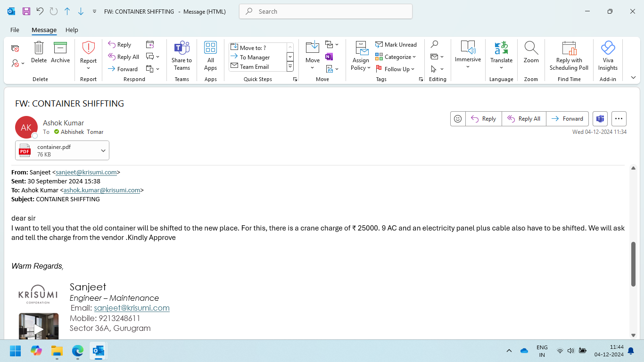Expand the Categorize dropdown
The height and width of the screenshot is (362, 644).
click(x=396, y=57)
